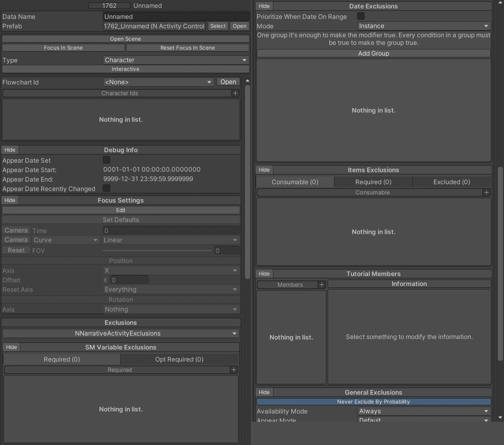Switch to Consumable (0) items tab
This screenshot has height=445, width=504.
coord(295,182)
